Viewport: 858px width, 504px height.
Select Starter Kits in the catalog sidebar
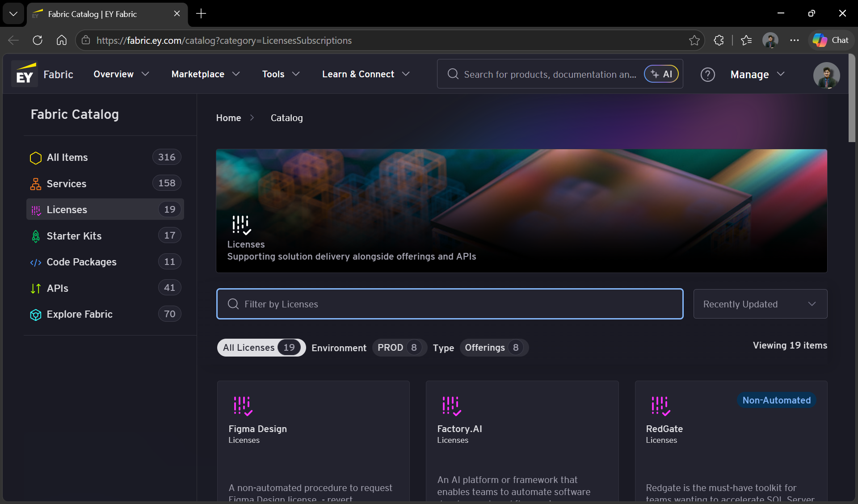click(105, 235)
